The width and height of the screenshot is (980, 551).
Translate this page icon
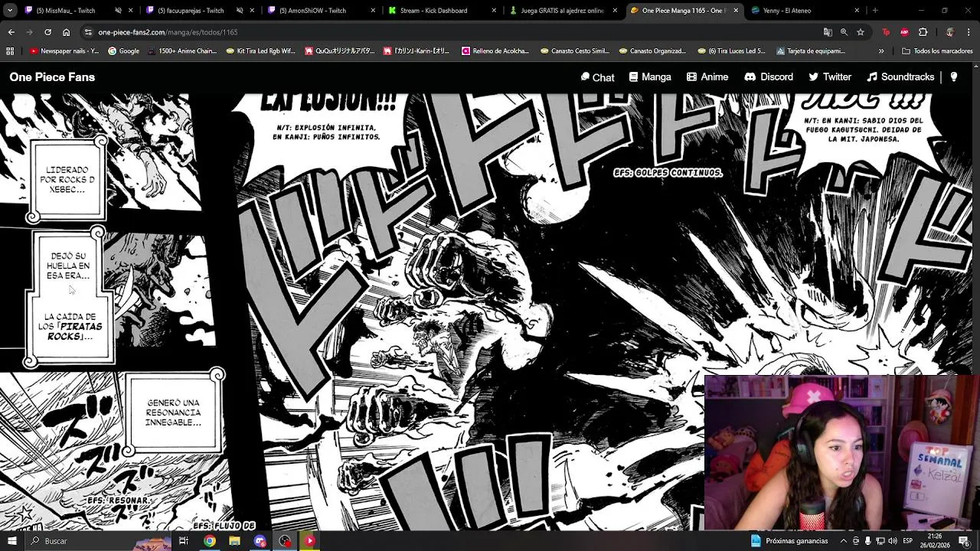coord(827,32)
